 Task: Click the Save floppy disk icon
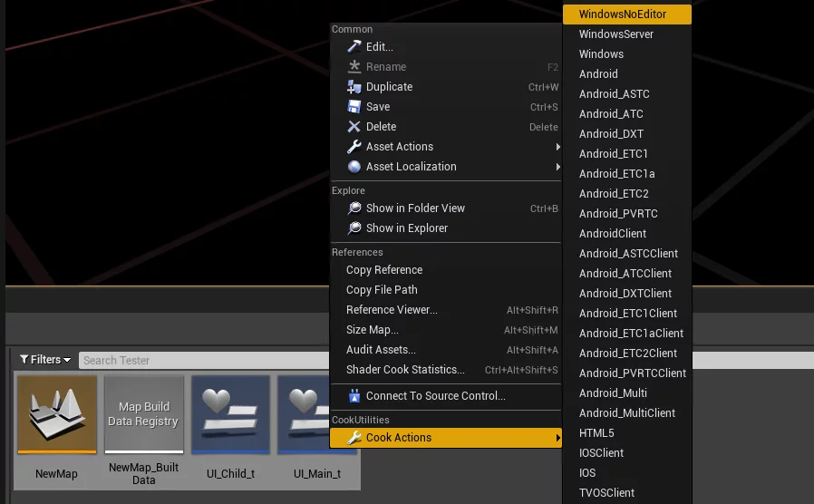tap(354, 107)
